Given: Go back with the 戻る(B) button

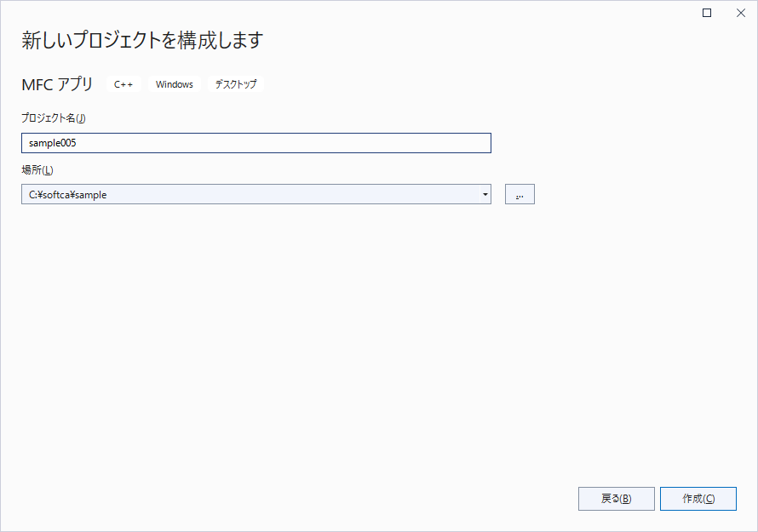Looking at the screenshot, I should pyautogui.click(x=616, y=499).
